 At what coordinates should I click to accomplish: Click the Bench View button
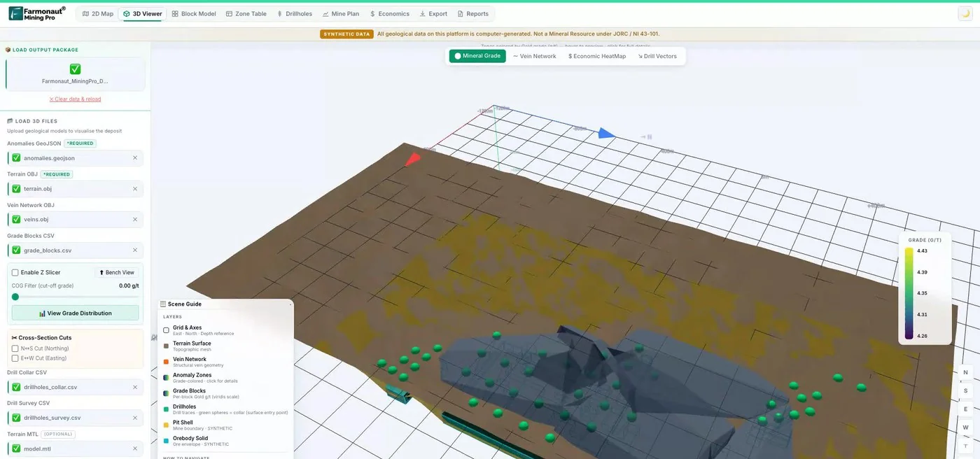tap(117, 273)
